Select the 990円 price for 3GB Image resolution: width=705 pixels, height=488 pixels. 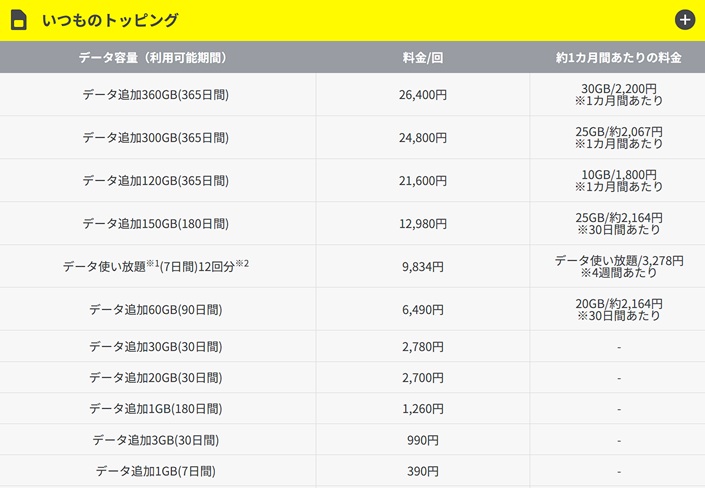tap(422, 440)
